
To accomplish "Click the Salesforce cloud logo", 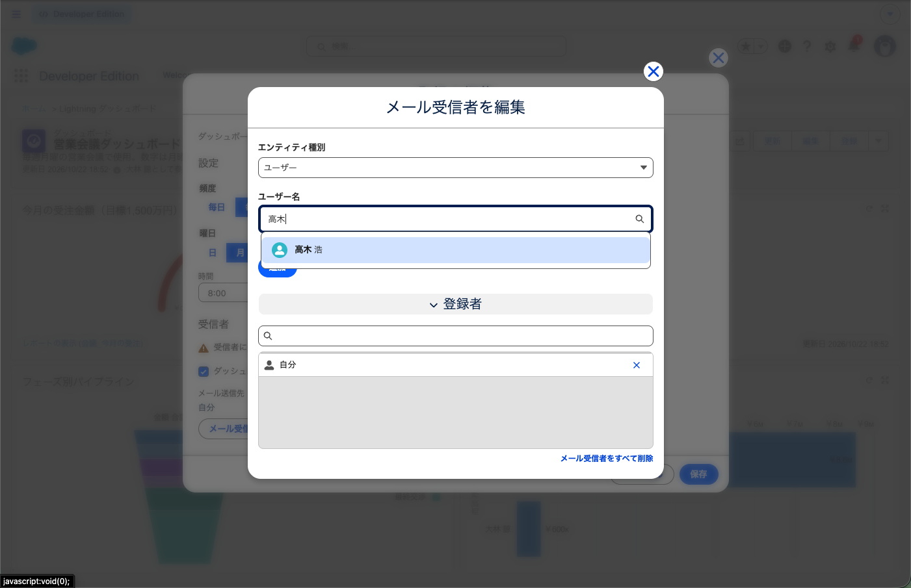I will point(25,46).
